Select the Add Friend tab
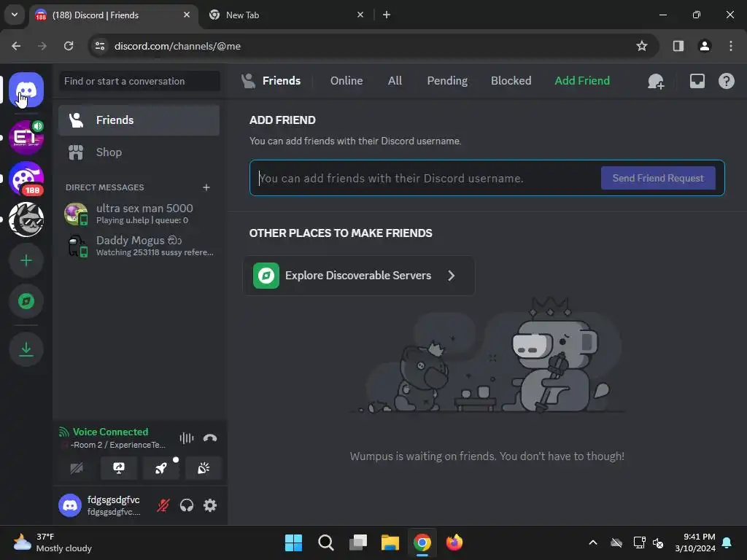The width and height of the screenshot is (747, 560). click(582, 81)
